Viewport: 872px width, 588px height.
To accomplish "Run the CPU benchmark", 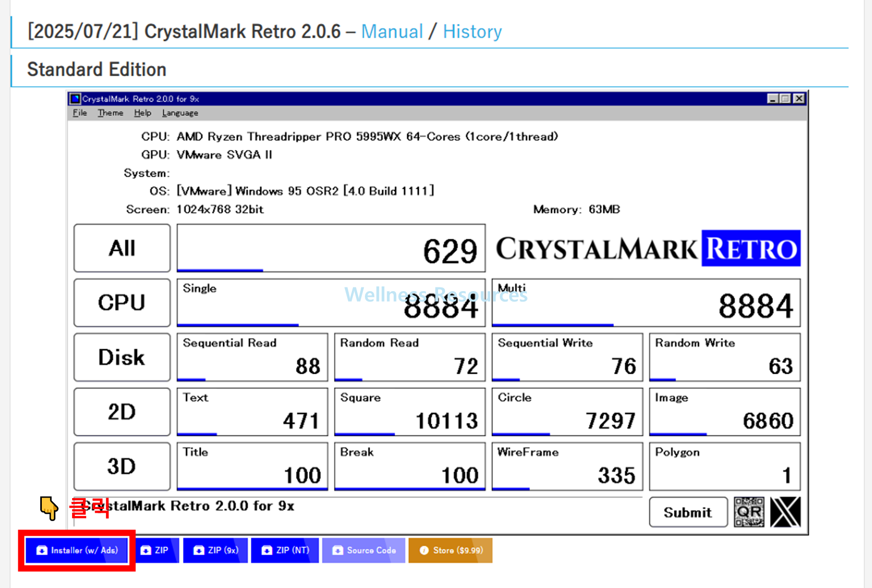I will 122,303.
